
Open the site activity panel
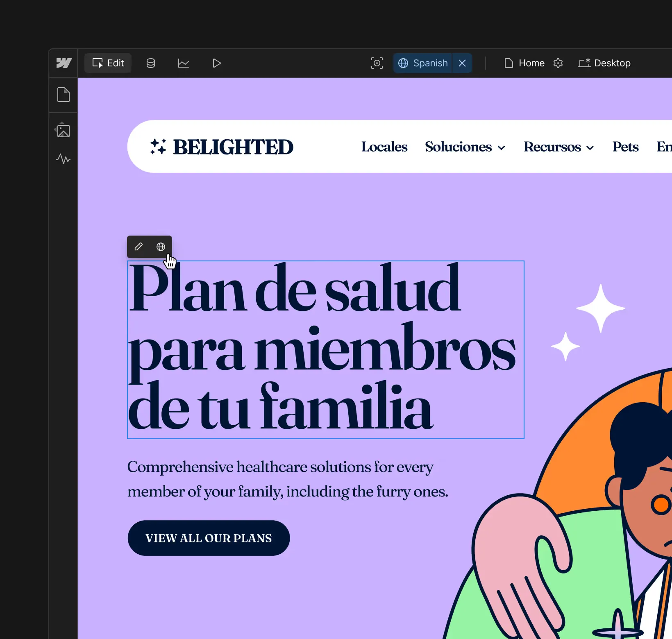(63, 159)
